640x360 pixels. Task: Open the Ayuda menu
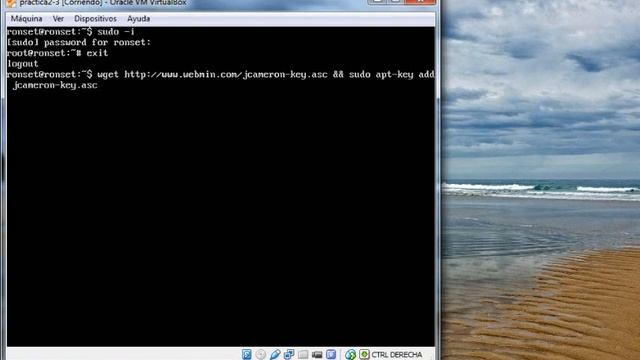[x=138, y=19]
